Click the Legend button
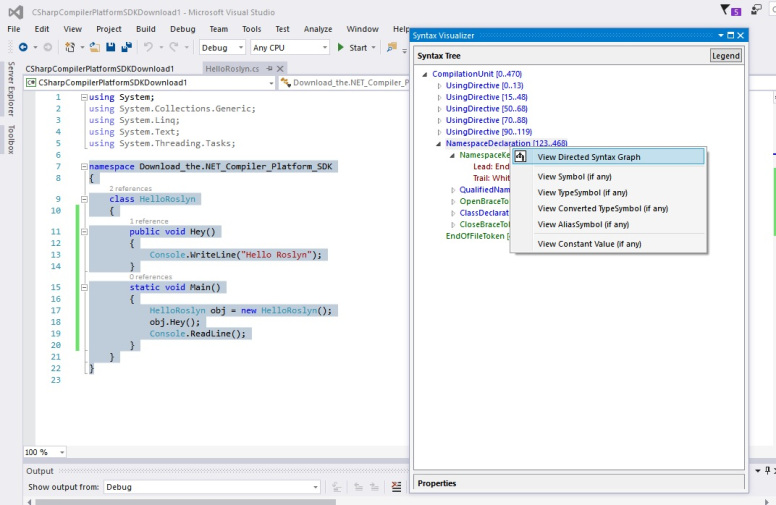Screen dimensions: 776x505 pos(725,56)
